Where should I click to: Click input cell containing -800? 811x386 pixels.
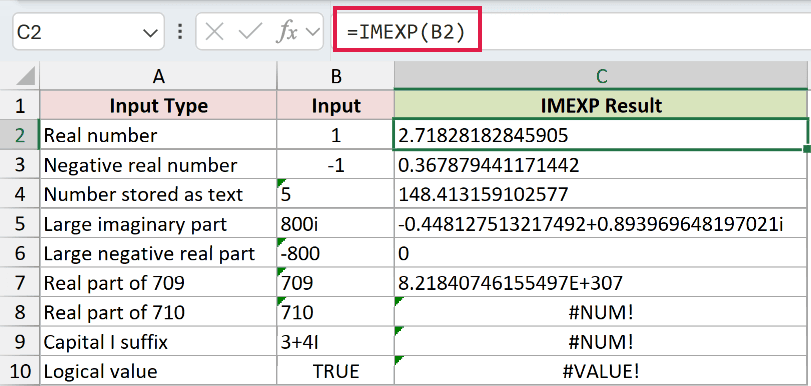click(x=336, y=254)
